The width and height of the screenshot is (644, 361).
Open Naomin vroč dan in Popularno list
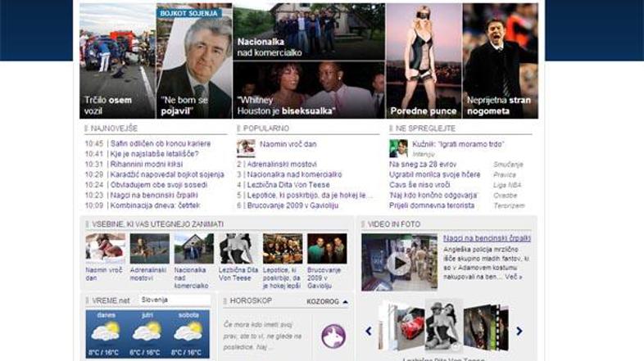(x=288, y=144)
